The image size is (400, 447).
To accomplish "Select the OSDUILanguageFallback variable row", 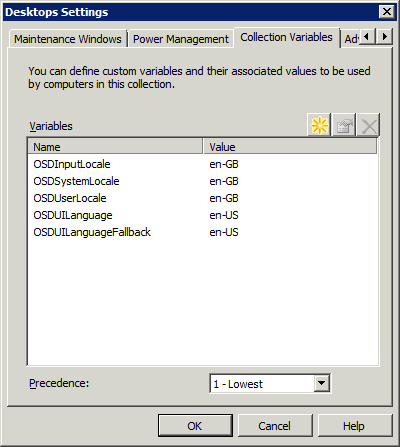I will [x=203, y=232].
